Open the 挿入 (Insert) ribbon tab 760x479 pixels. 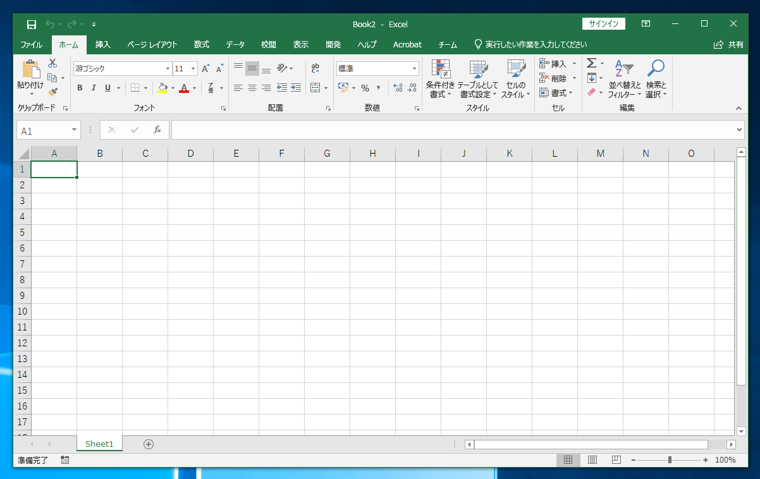[103, 45]
